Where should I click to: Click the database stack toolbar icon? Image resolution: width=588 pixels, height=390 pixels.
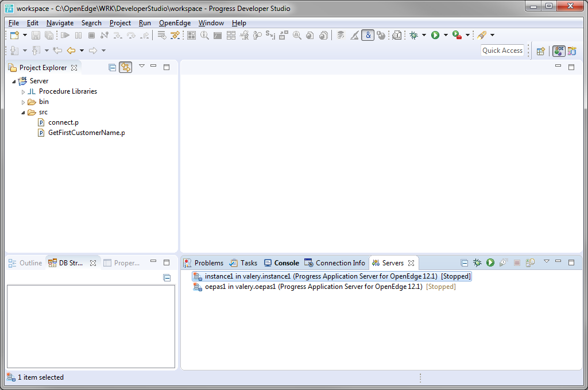coord(341,35)
